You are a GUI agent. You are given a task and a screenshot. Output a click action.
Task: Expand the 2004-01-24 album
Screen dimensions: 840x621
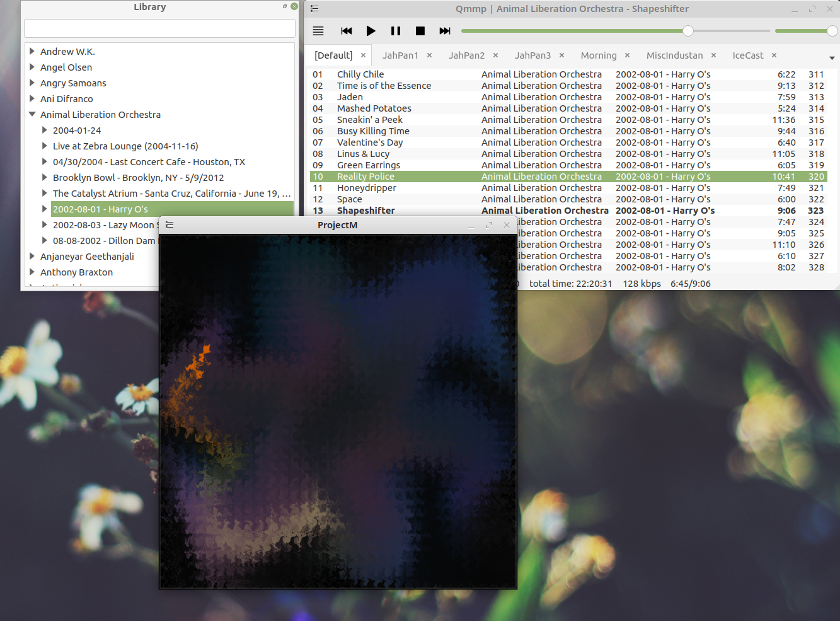(45, 130)
